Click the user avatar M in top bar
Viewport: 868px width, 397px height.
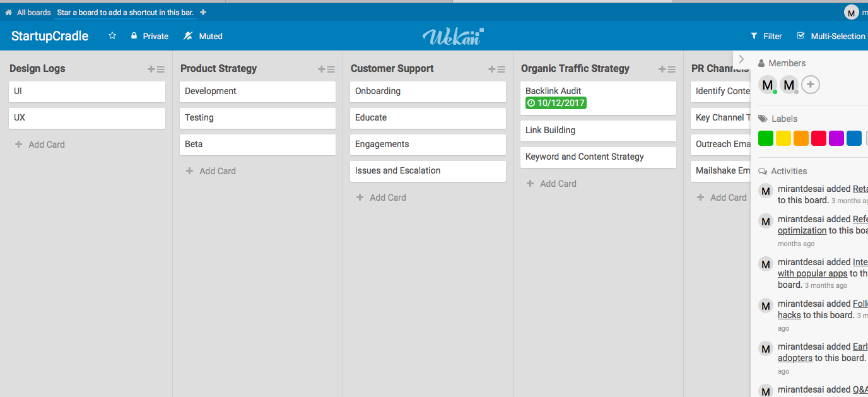tap(852, 12)
